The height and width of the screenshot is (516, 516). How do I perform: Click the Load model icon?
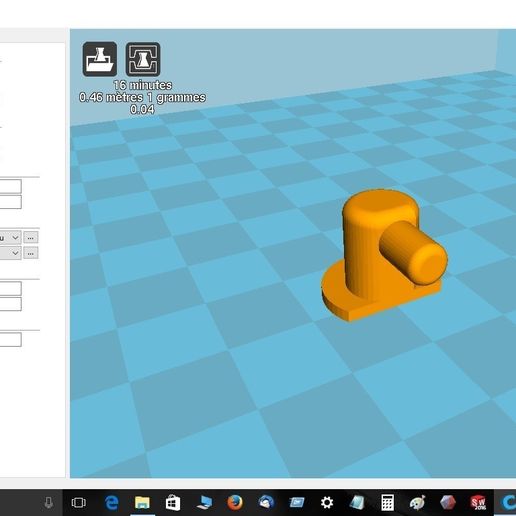(100, 59)
